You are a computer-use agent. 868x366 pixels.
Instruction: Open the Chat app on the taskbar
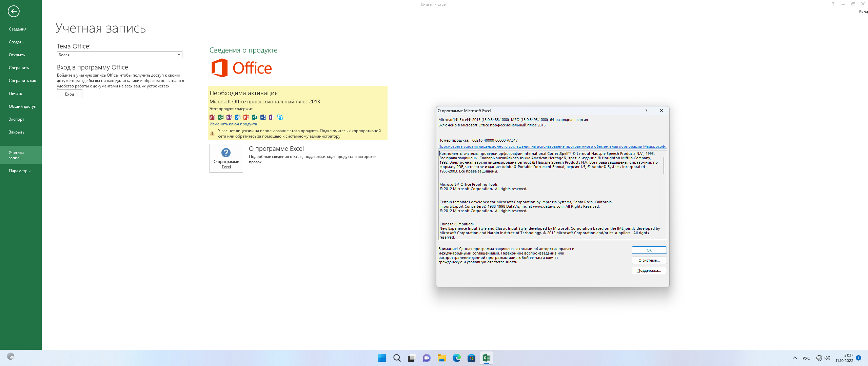click(427, 358)
